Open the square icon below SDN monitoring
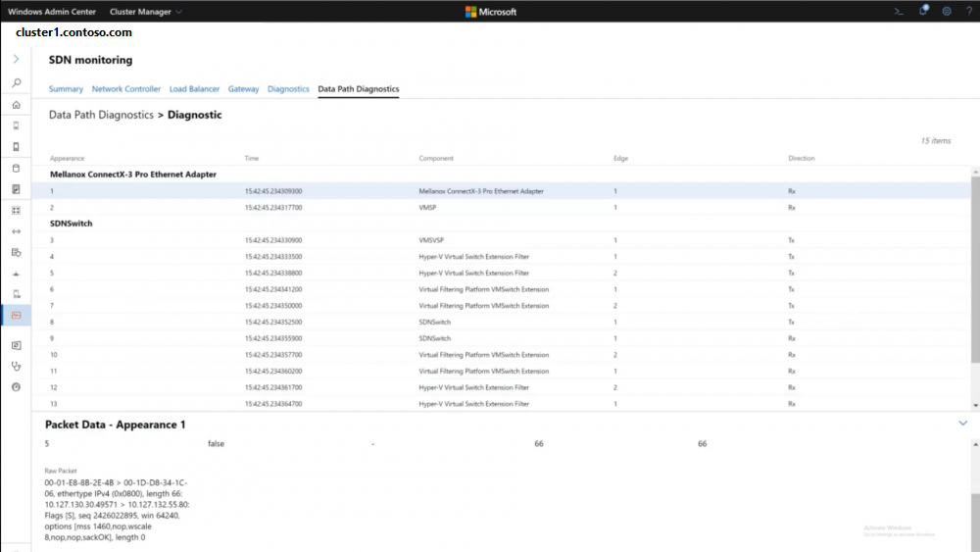Viewport: 980px width, 552px height. pyautogui.click(x=17, y=345)
